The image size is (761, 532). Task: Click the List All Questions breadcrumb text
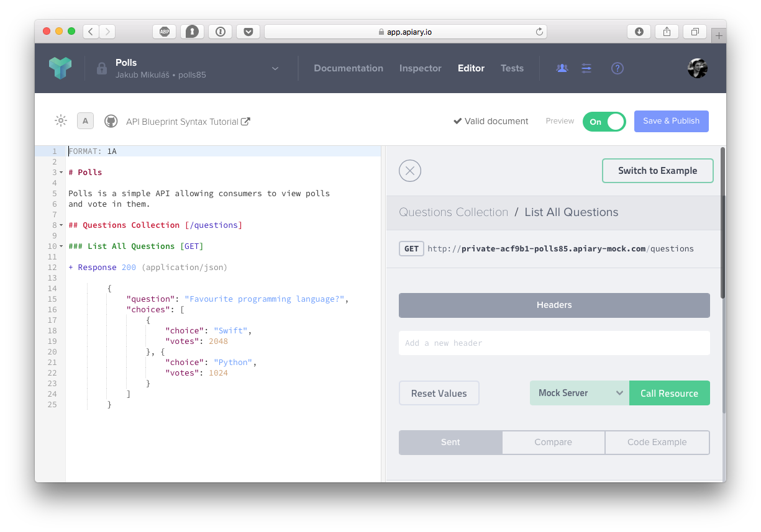coord(572,212)
